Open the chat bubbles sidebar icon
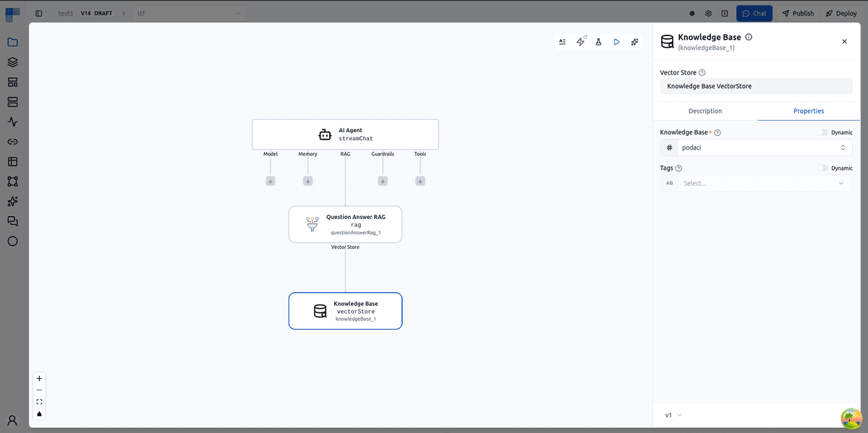Screen dimensions: 868x433 point(12,221)
